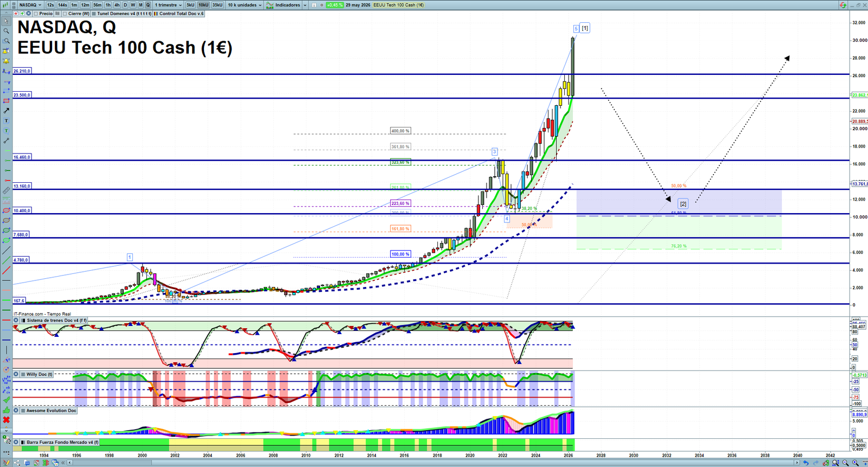Toggle the Precio checkbox
The height and width of the screenshot is (467, 868).
click(36, 14)
